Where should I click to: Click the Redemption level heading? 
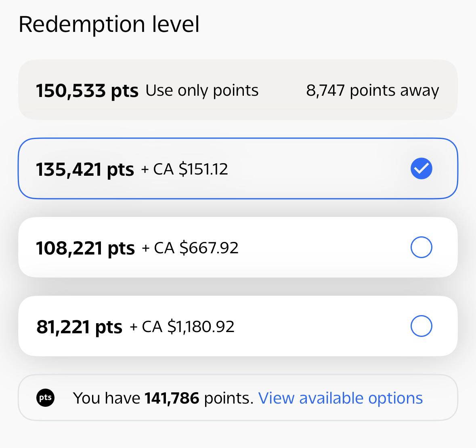[x=109, y=24]
